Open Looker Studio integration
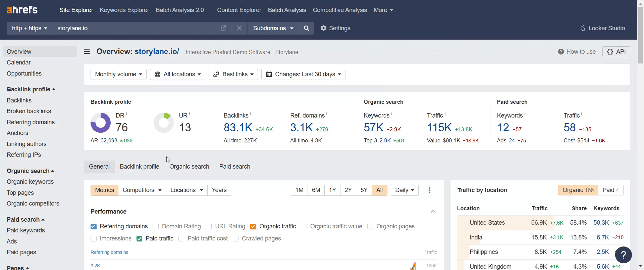 603,28
